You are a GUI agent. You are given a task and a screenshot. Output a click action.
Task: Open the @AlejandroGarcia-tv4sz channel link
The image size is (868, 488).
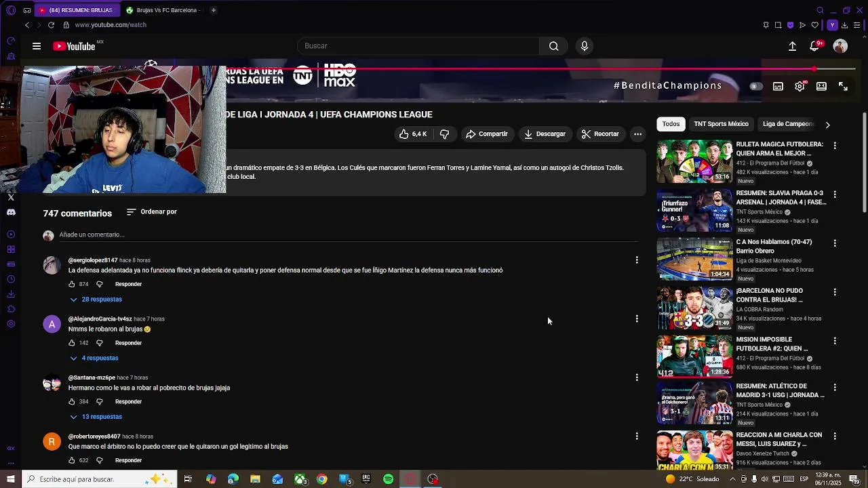click(x=100, y=319)
